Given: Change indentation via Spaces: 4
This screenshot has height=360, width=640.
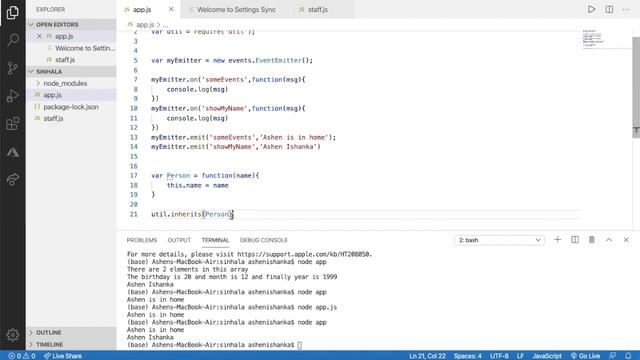Looking at the screenshot, I should pyautogui.click(x=468, y=356).
